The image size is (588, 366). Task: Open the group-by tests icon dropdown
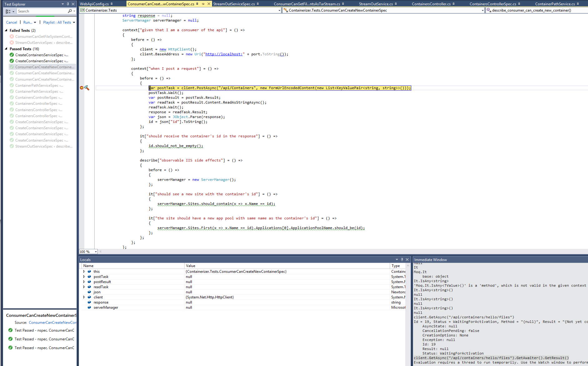point(10,11)
